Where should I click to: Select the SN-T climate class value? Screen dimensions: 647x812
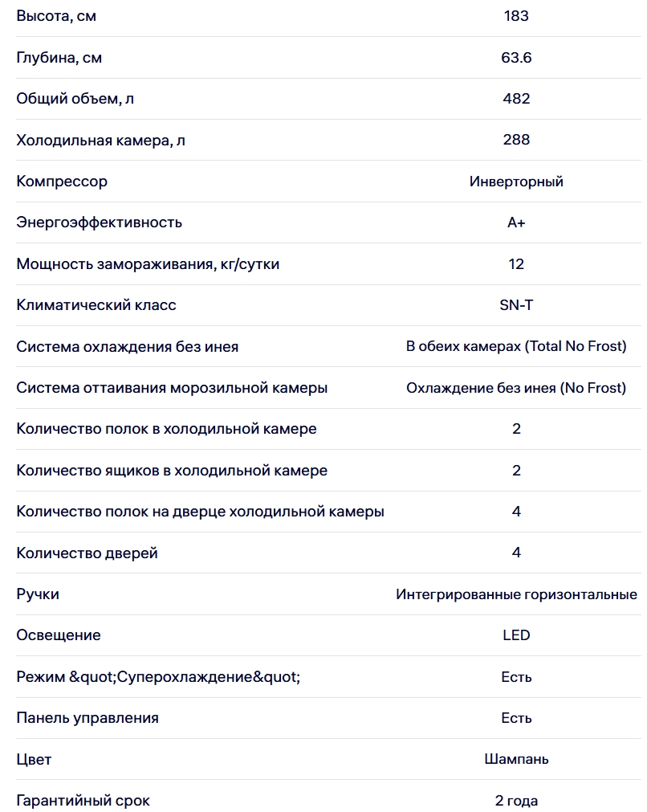pos(516,305)
